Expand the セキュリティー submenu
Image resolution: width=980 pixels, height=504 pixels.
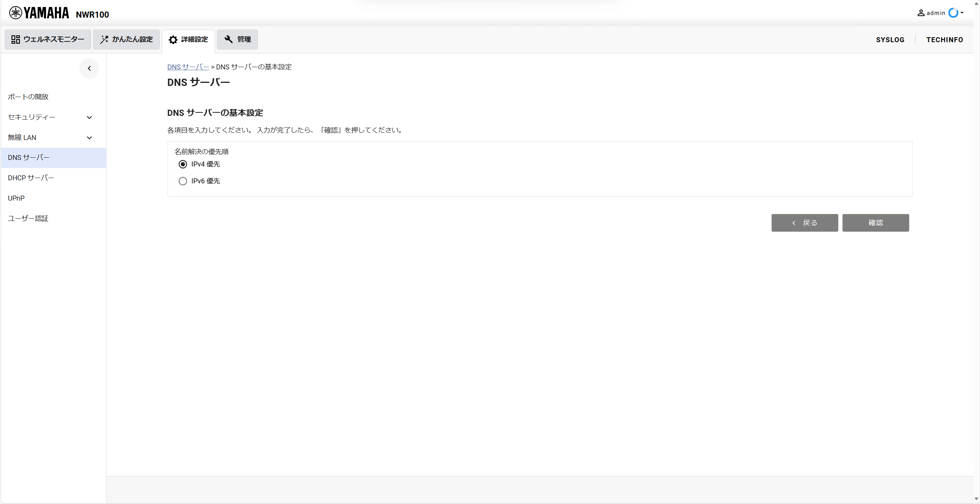pyautogui.click(x=89, y=118)
